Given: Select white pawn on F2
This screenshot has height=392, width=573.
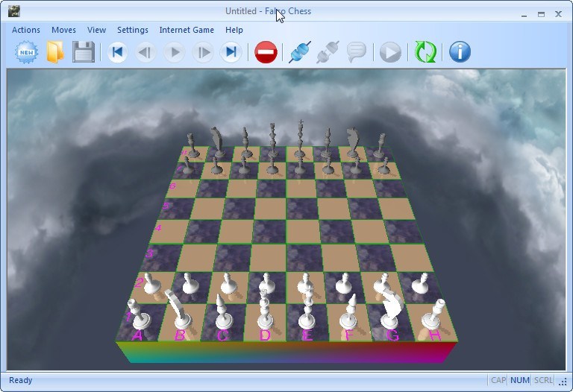Looking at the screenshot, I should pyautogui.click(x=344, y=285).
